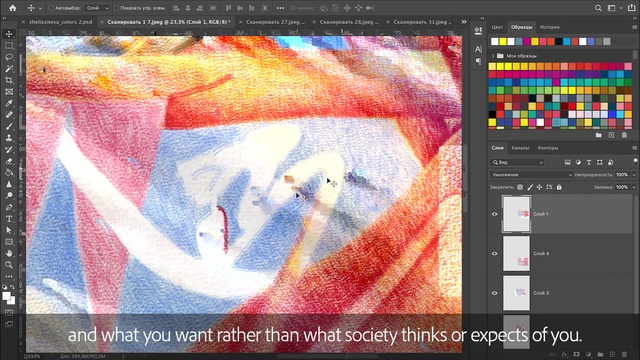This screenshot has height=360, width=640.
Task: Open the Layers panel menu
Action: coord(635,148)
